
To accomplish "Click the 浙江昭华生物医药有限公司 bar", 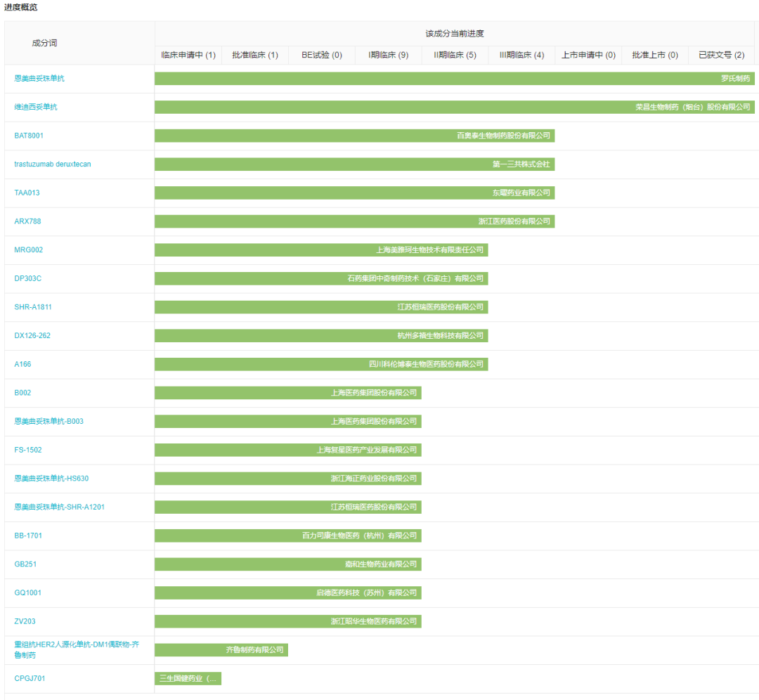I will (x=288, y=621).
